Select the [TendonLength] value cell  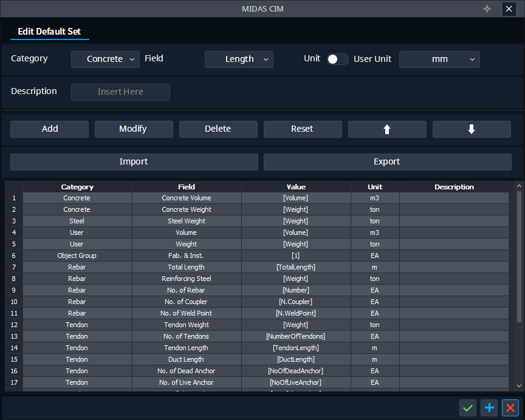[296, 348]
